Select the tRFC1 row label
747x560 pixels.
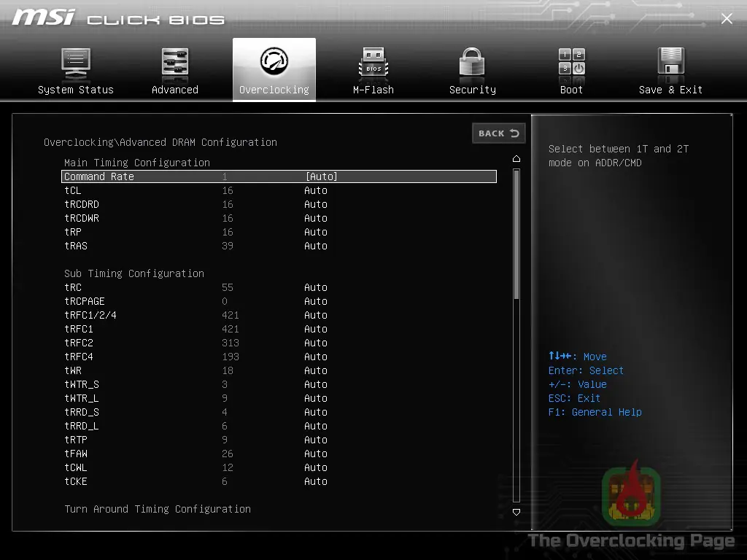click(79, 329)
